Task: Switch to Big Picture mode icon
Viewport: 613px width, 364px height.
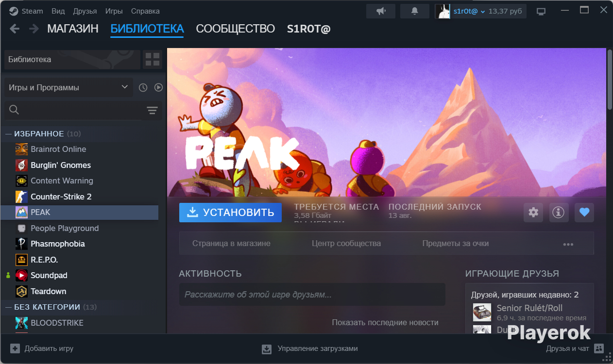Action: pyautogui.click(x=541, y=11)
